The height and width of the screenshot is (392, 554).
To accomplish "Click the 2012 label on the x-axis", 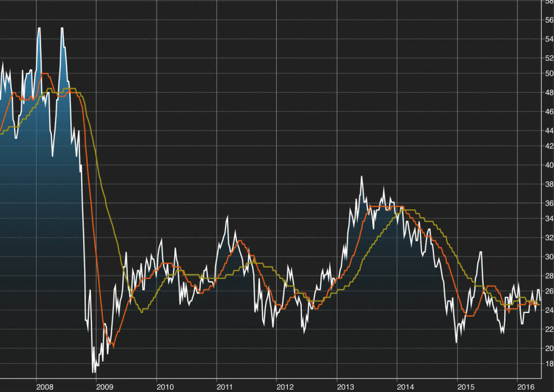I will (285, 387).
